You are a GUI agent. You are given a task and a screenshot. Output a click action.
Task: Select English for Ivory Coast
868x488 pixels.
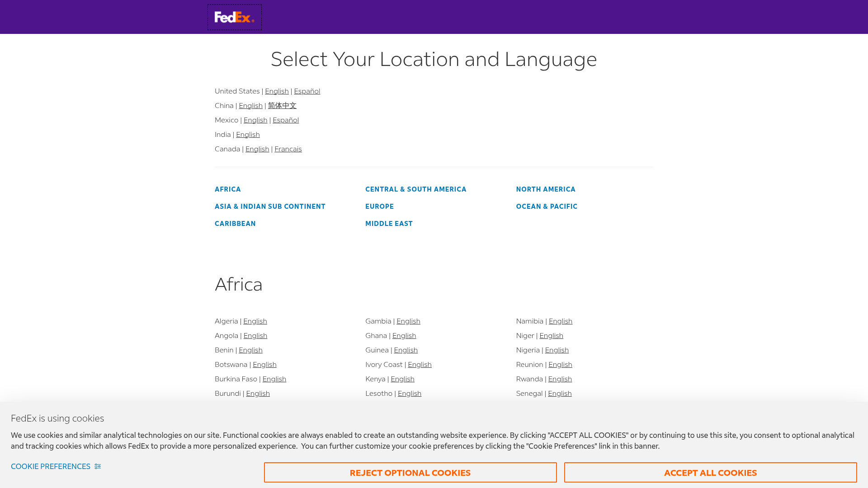point(420,364)
